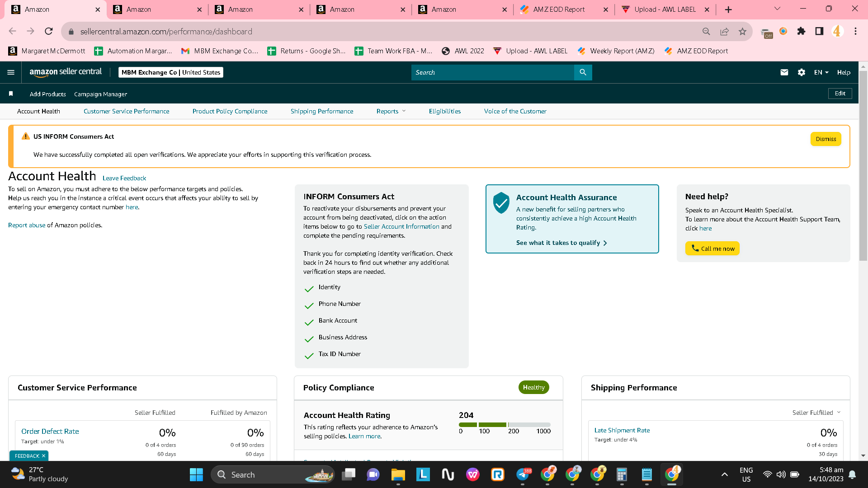The image size is (868, 488).
Task: Open the Windows Start menu
Action: (x=196, y=474)
